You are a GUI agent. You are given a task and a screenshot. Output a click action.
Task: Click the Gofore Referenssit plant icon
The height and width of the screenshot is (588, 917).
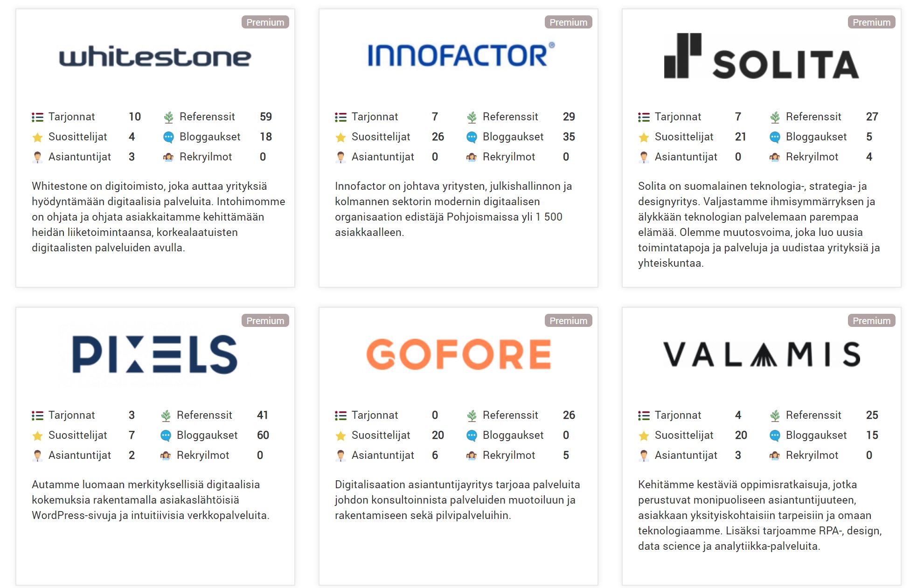472,415
